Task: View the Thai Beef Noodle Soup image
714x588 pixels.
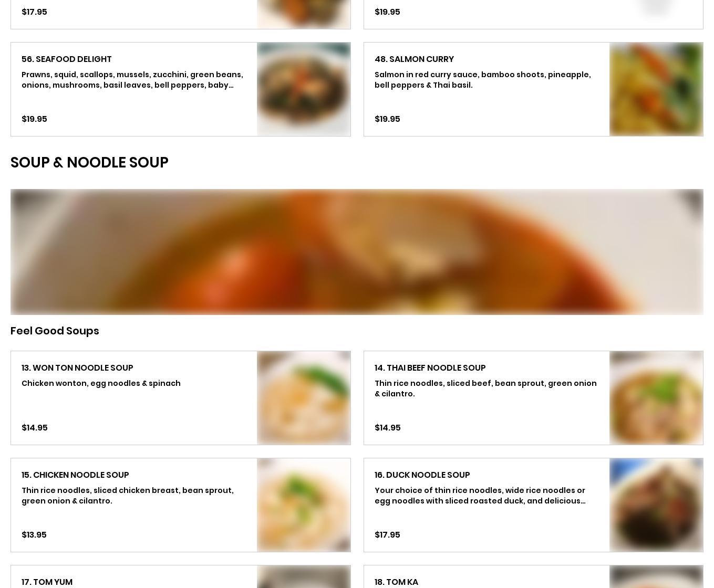Action: click(656, 398)
